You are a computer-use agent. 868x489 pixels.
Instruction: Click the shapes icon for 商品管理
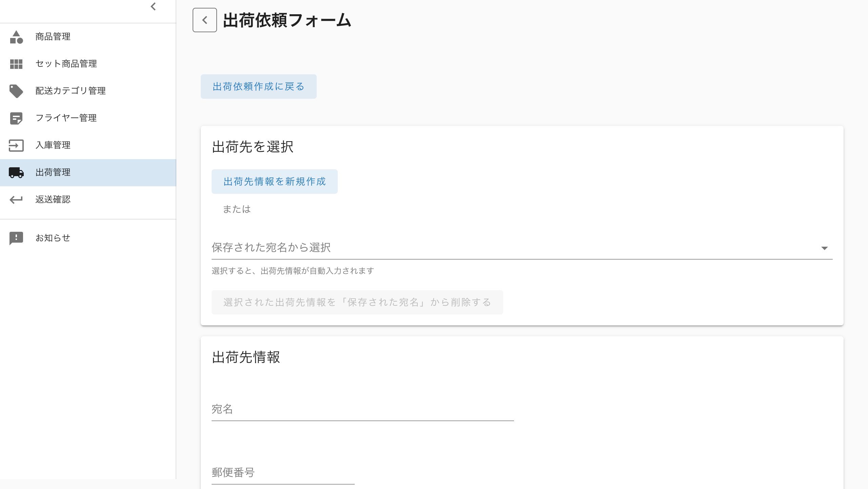(16, 37)
